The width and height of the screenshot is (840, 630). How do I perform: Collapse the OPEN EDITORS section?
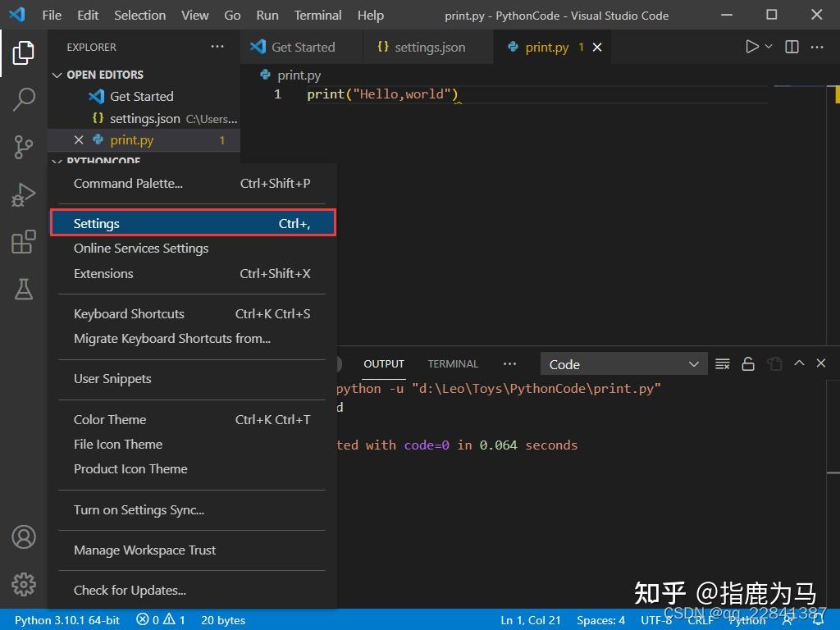point(99,74)
